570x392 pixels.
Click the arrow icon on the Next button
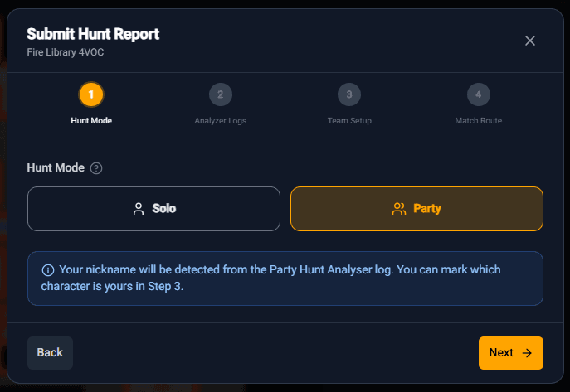[527, 353]
